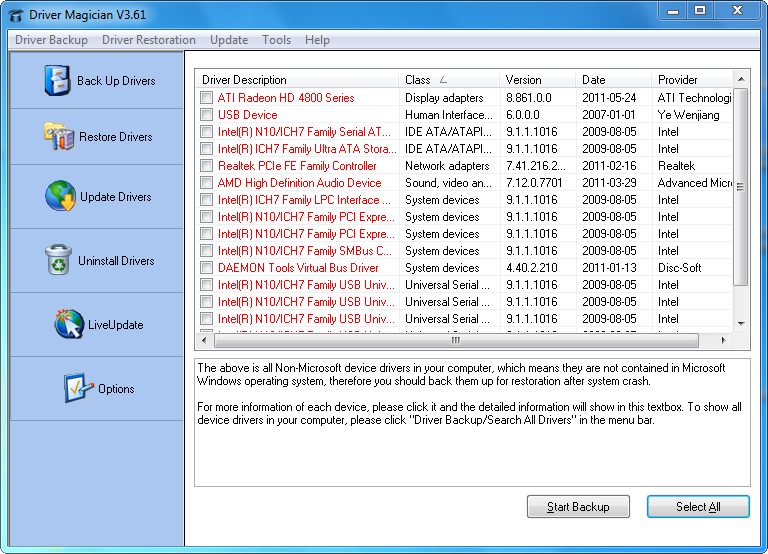Minimize the Driver Magician window

coord(673,10)
